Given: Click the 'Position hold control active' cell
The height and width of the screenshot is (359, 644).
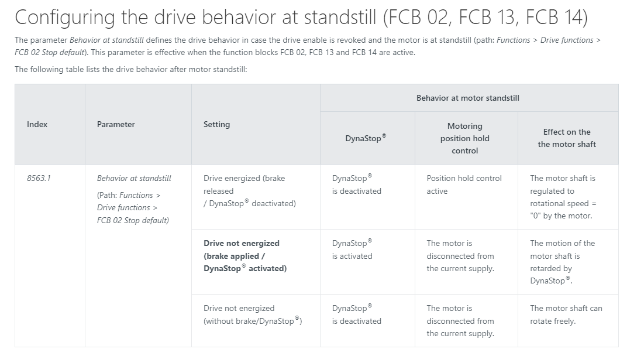Looking at the screenshot, I should (464, 184).
